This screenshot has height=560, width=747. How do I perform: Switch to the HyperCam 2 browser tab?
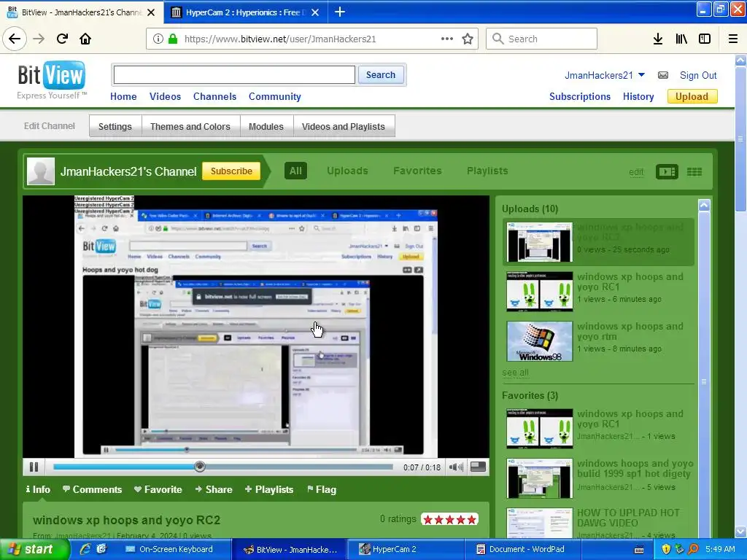pos(245,12)
